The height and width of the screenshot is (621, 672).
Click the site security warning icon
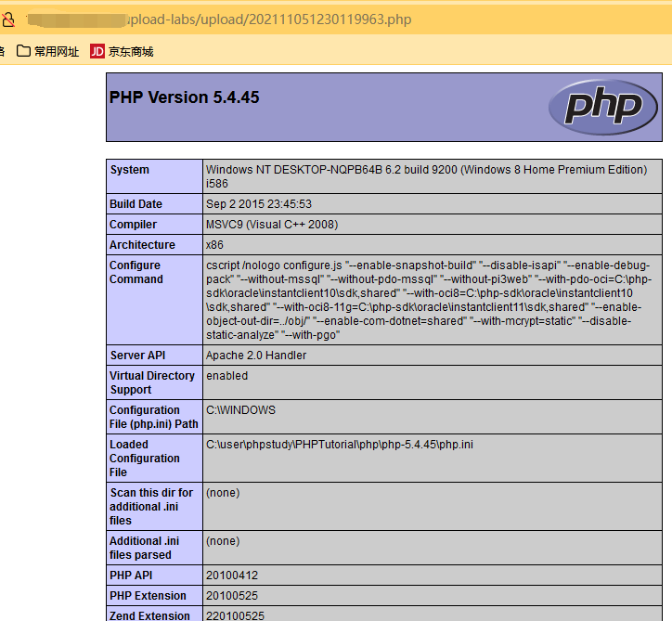tap(7, 19)
